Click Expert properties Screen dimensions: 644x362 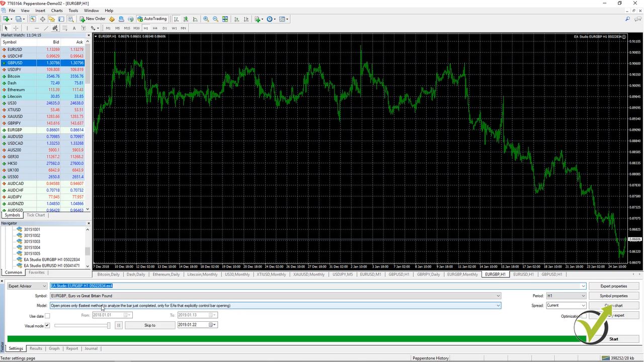[613, 286]
